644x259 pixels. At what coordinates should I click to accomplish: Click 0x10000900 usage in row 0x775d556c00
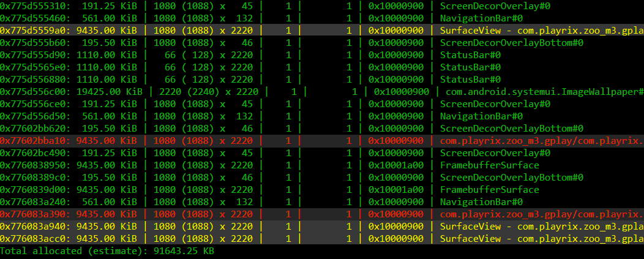coord(402,92)
